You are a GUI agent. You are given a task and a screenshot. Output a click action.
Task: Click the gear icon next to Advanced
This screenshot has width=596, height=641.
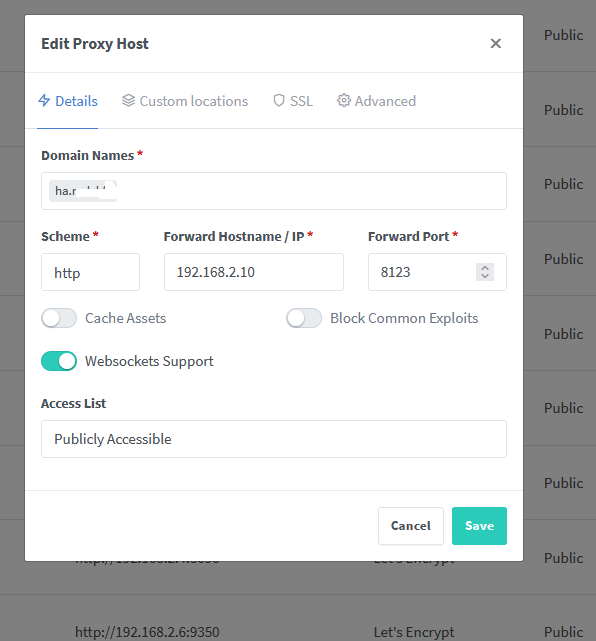(x=344, y=101)
